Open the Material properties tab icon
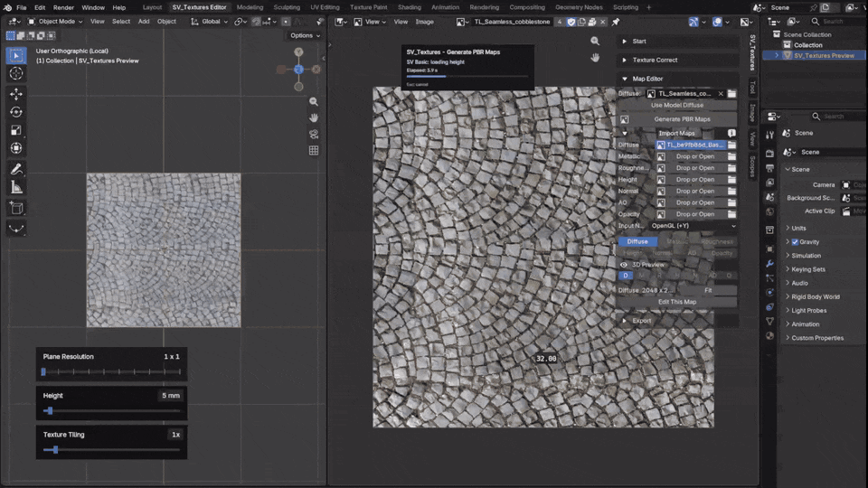Screen dimensions: 868x488 click(x=770, y=335)
